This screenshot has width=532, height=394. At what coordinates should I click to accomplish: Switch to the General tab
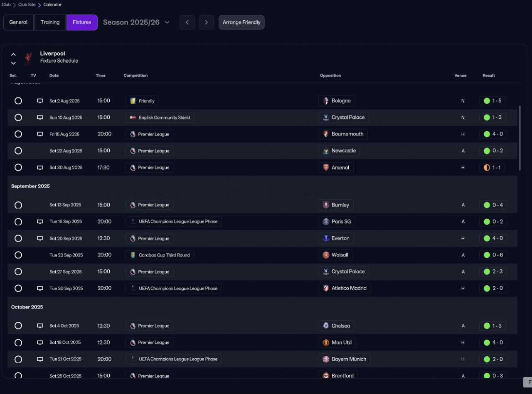18,22
